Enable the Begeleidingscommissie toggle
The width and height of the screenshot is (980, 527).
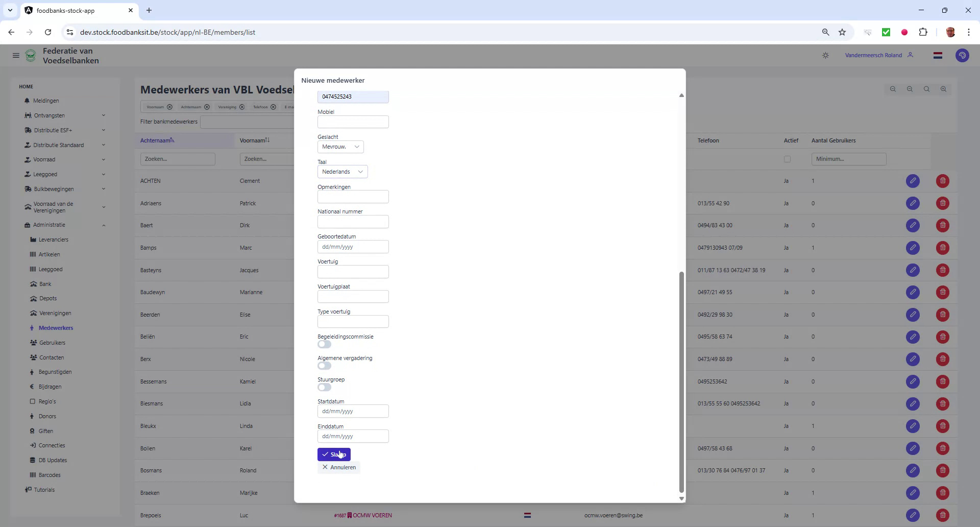click(x=324, y=344)
